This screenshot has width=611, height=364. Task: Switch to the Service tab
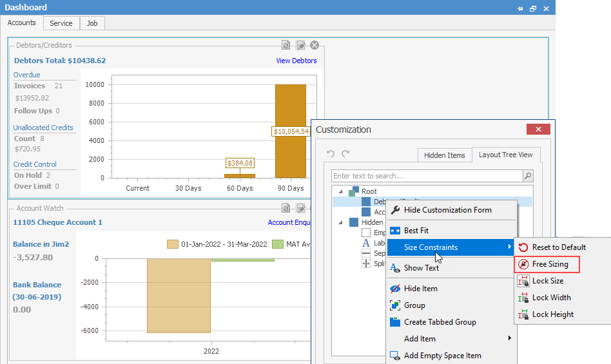click(61, 23)
